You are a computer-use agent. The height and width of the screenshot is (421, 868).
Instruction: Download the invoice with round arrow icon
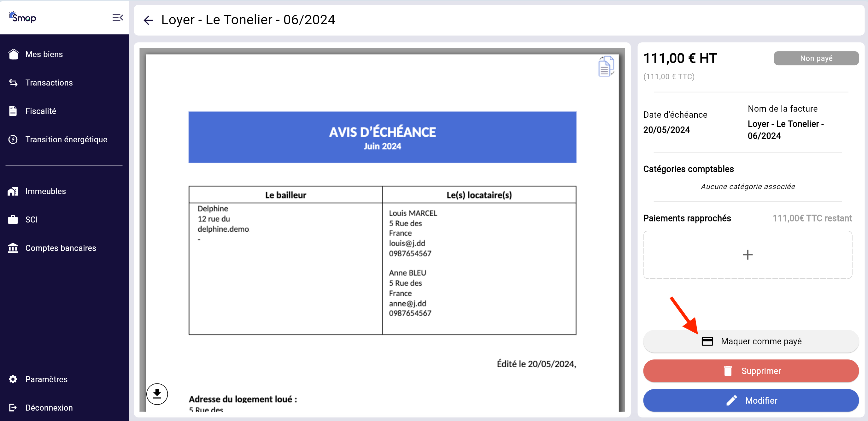pos(157,394)
